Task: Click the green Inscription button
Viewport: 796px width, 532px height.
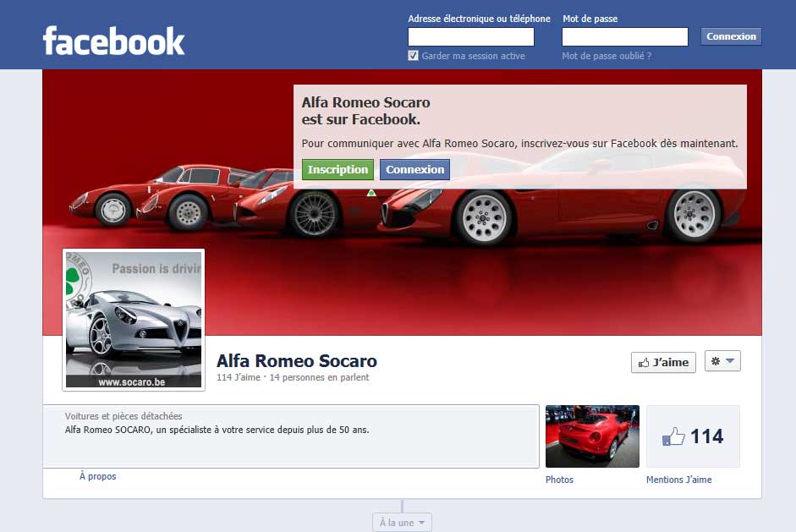Action: pyautogui.click(x=338, y=169)
